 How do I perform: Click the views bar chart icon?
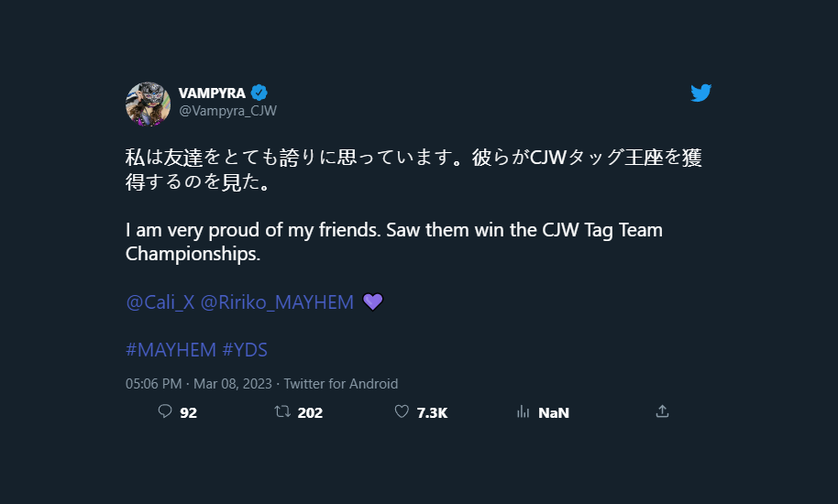coord(524,412)
